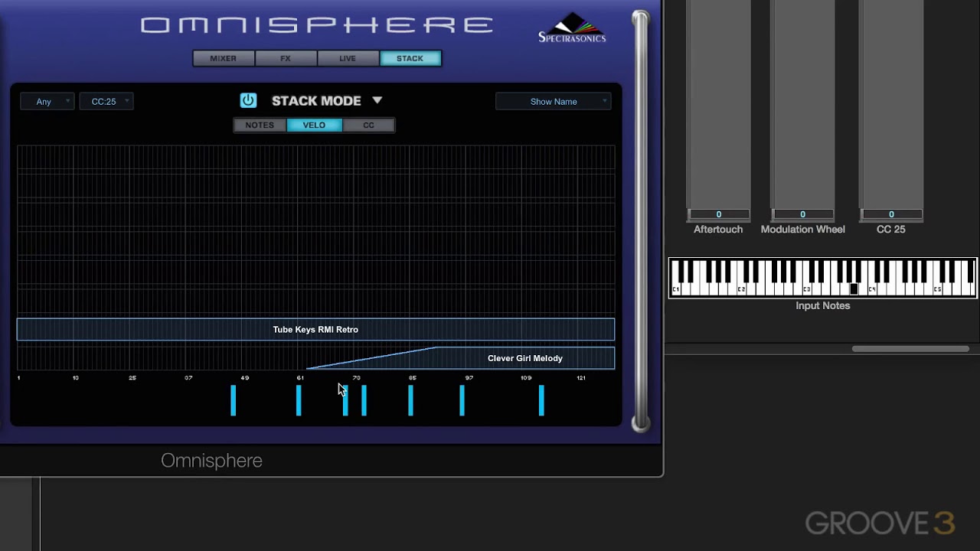Click the rightmost blue velocity marker
The height and width of the screenshot is (551, 980).
tap(541, 401)
